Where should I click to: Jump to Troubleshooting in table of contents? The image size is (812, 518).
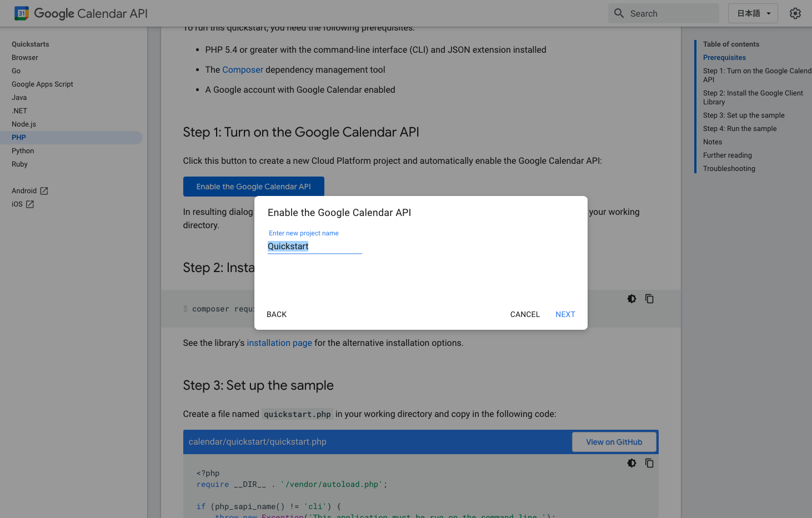729,169
